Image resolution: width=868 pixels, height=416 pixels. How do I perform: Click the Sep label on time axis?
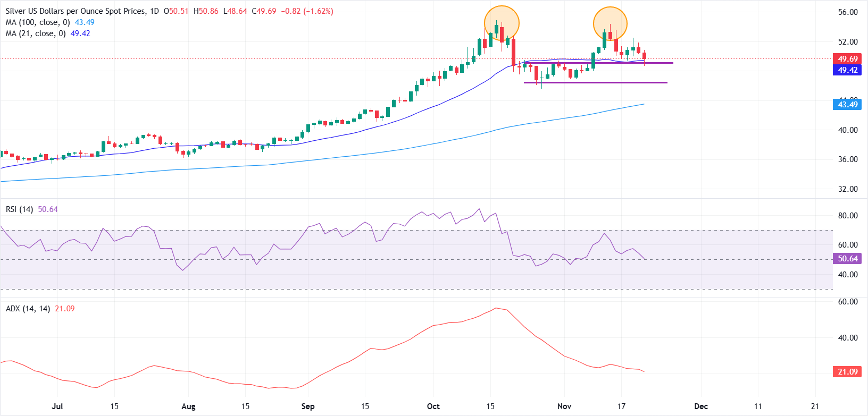[308, 406]
